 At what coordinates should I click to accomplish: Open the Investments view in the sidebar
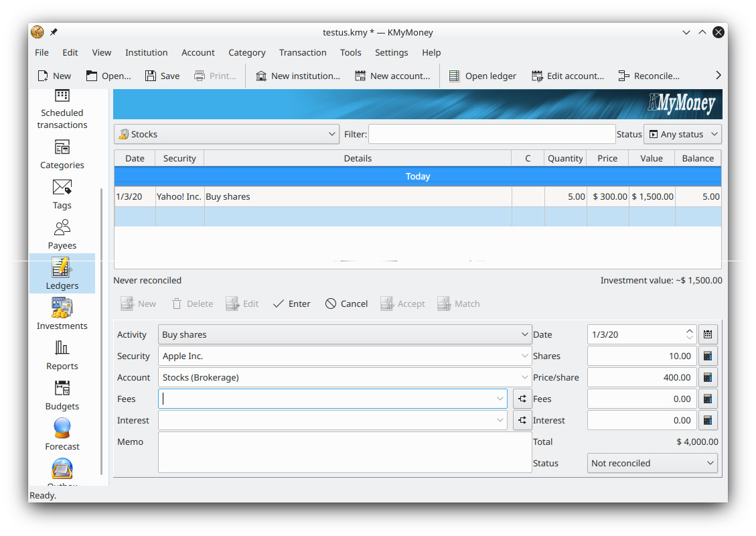62,314
